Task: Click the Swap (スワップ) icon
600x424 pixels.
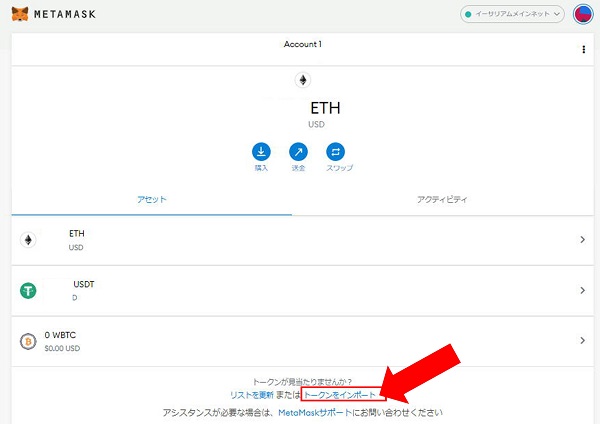Action: [x=336, y=152]
